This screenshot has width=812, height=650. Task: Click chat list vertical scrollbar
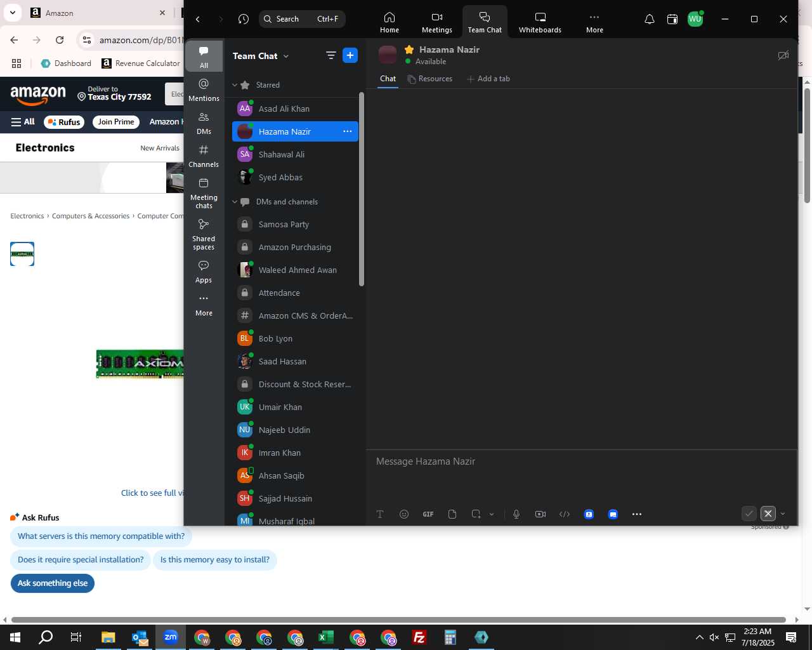click(362, 189)
